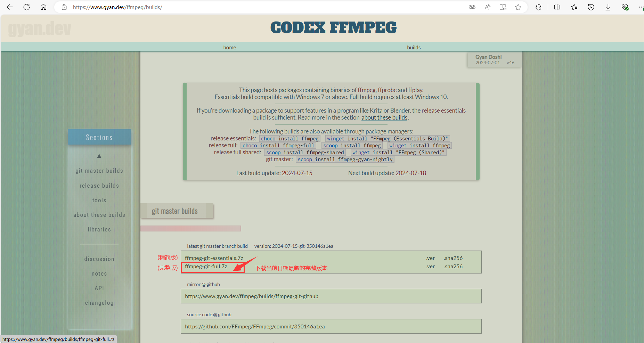Viewport: 644px width, 343px height.
Task: Open .ver for ffmpeg-git-full.7z
Action: [431, 267]
